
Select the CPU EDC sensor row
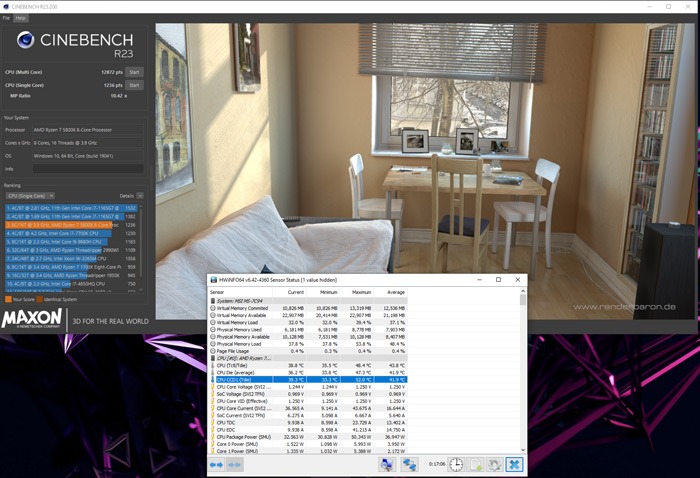pos(308,429)
